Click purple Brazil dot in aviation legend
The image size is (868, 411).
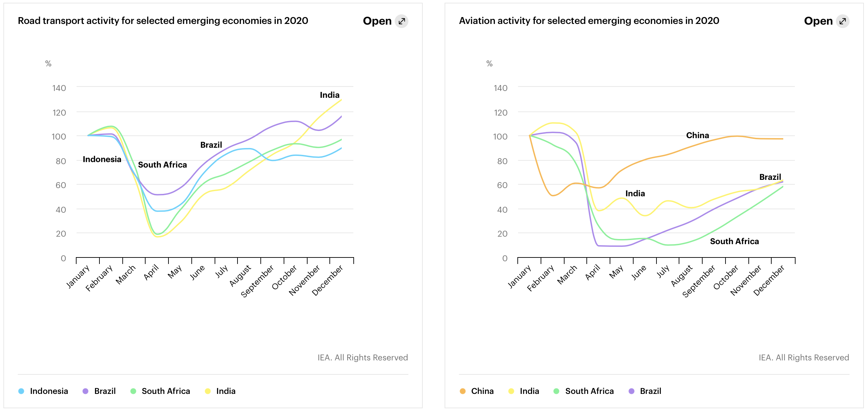(x=632, y=391)
